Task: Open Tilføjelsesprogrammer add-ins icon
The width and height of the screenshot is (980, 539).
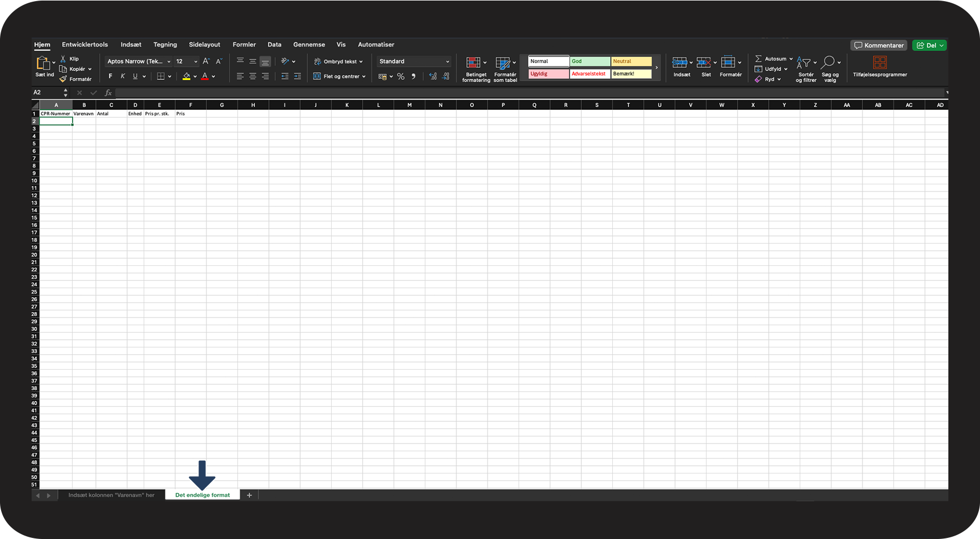Action: [x=880, y=62]
